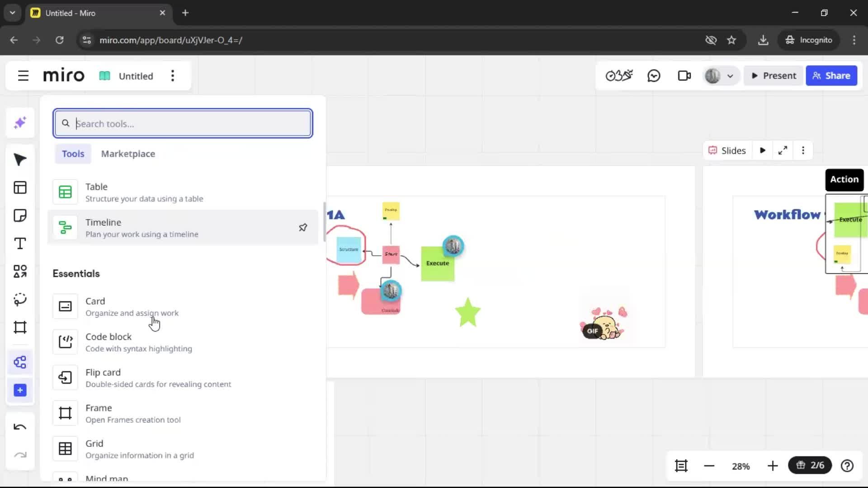Click the blue plus more tools button
This screenshot has height=488, width=868.
pos(20,390)
